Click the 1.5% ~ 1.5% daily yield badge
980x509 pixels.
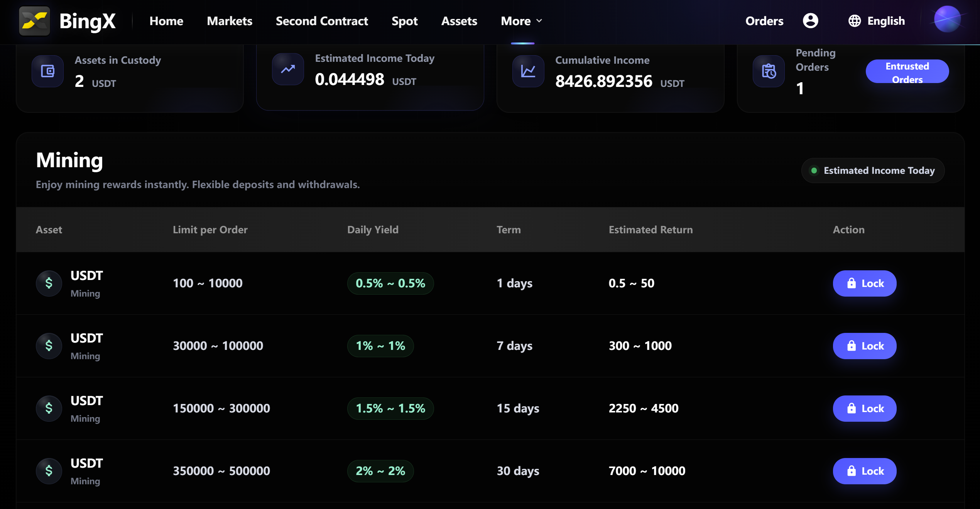click(390, 409)
